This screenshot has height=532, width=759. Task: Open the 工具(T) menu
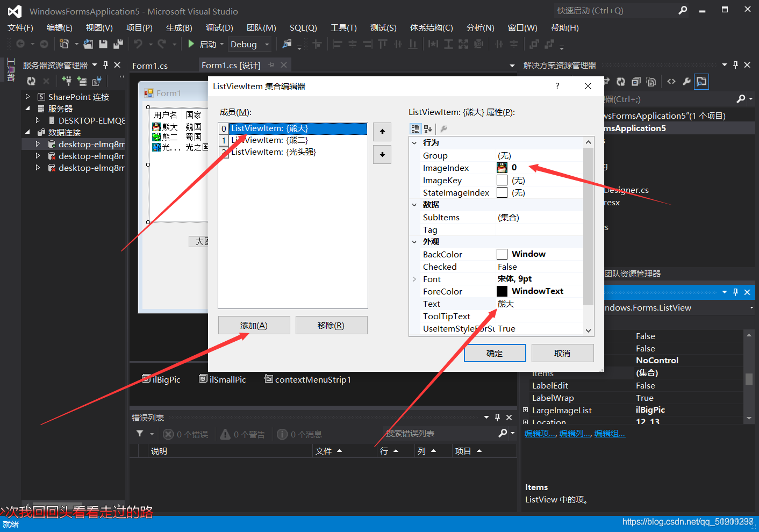coord(343,28)
